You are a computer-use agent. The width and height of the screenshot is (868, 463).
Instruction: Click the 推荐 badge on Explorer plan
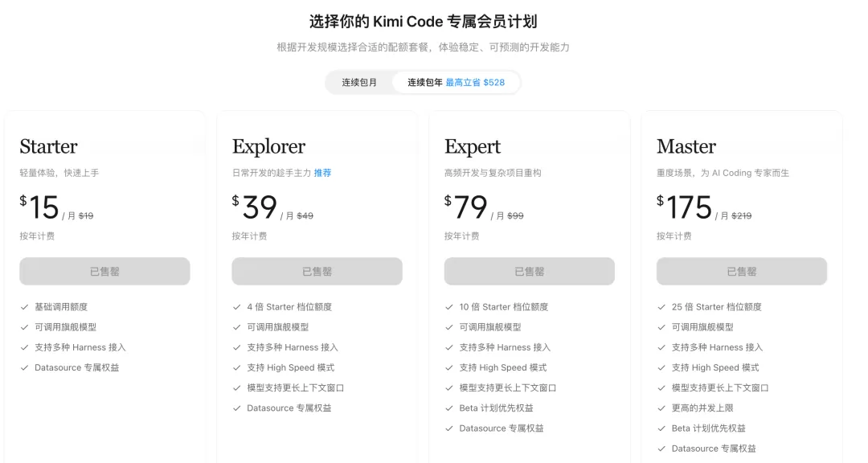click(323, 173)
